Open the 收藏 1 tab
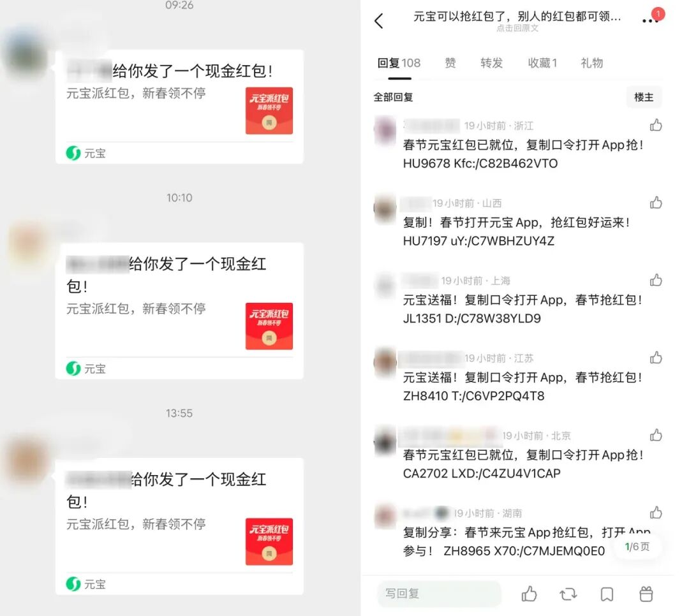Image resolution: width=689 pixels, height=616 pixels. [x=542, y=63]
